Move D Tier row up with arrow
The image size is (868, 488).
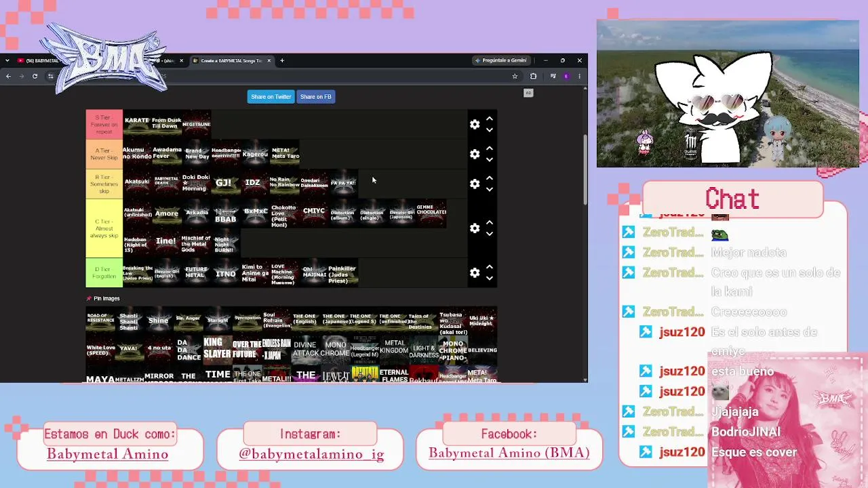click(489, 267)
